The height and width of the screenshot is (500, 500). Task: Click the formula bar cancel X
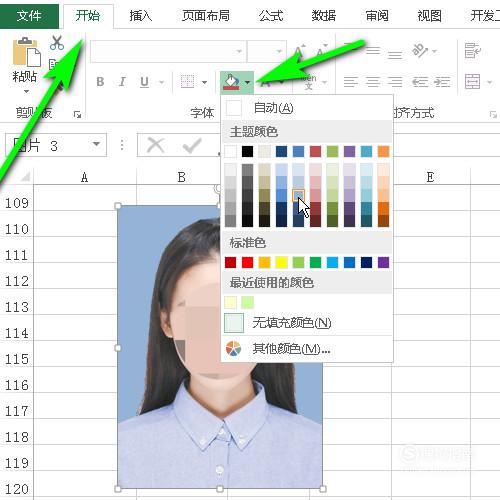155,145
